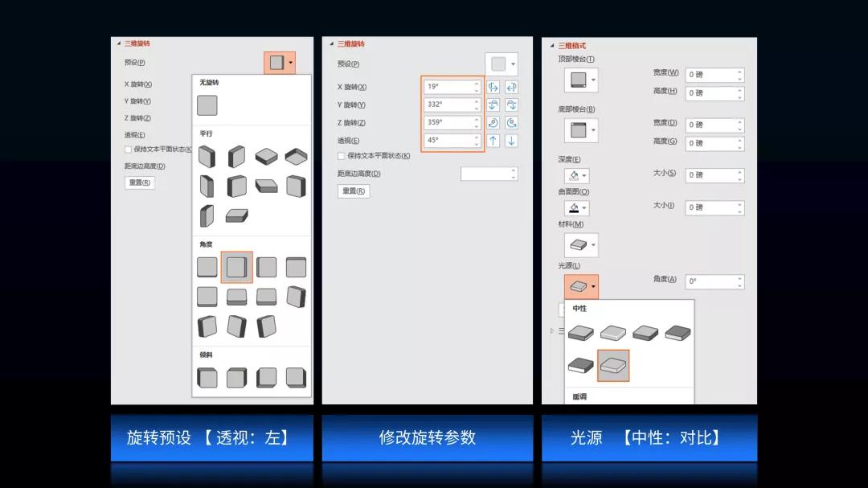Pick the Perspective Below preset under 角度
The height and width of the screenshot is (488, 868).
pyautogui.click(x=296, y=267)
